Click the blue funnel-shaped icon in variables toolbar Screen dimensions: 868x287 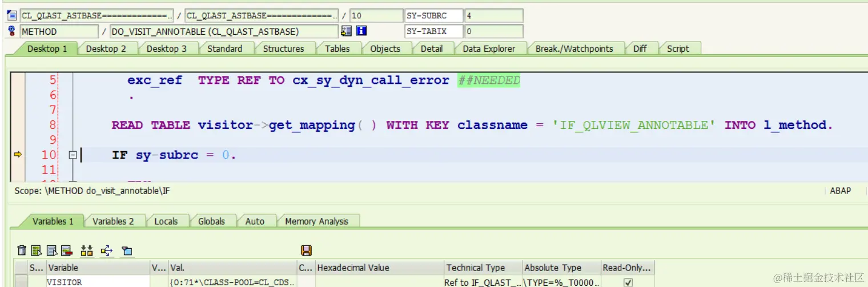click(x=127, y=250)
